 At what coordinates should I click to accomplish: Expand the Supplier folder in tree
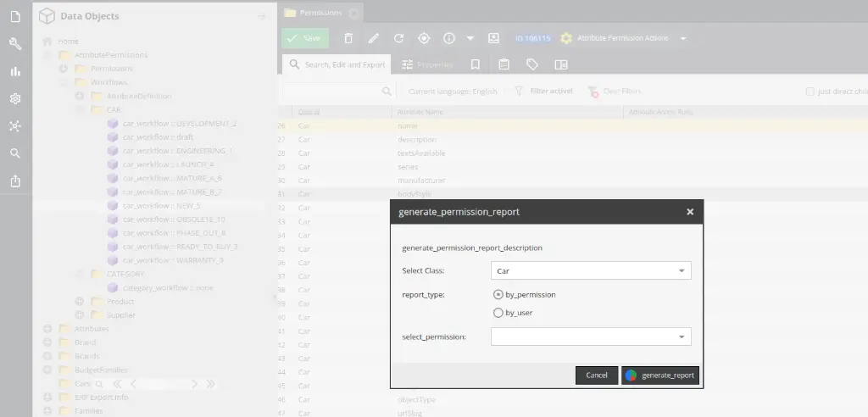(x=80, y=315)
